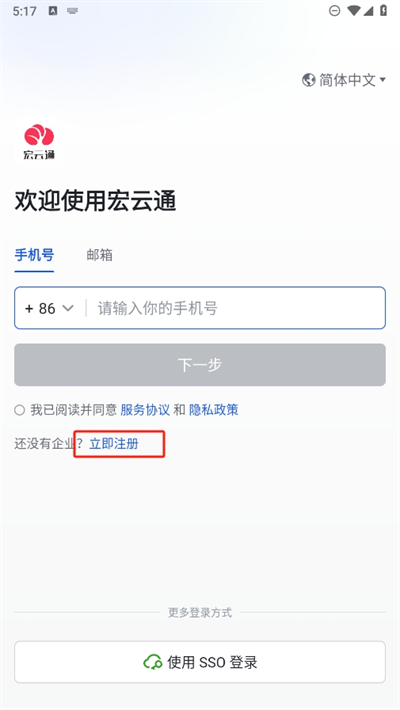Open the 简体中文 language dropdown
The height and width of the screenshot is (710, 400).
pos(344,80)
